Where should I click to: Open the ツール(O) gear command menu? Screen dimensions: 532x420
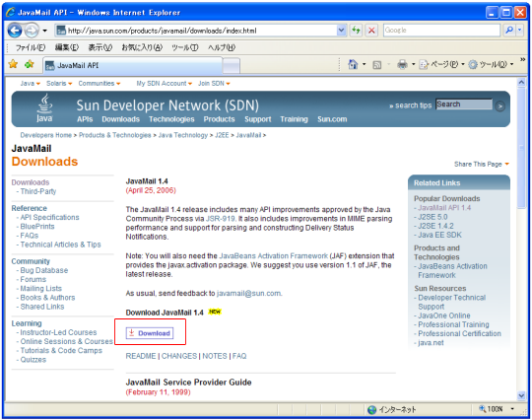(x=491, y=64)
